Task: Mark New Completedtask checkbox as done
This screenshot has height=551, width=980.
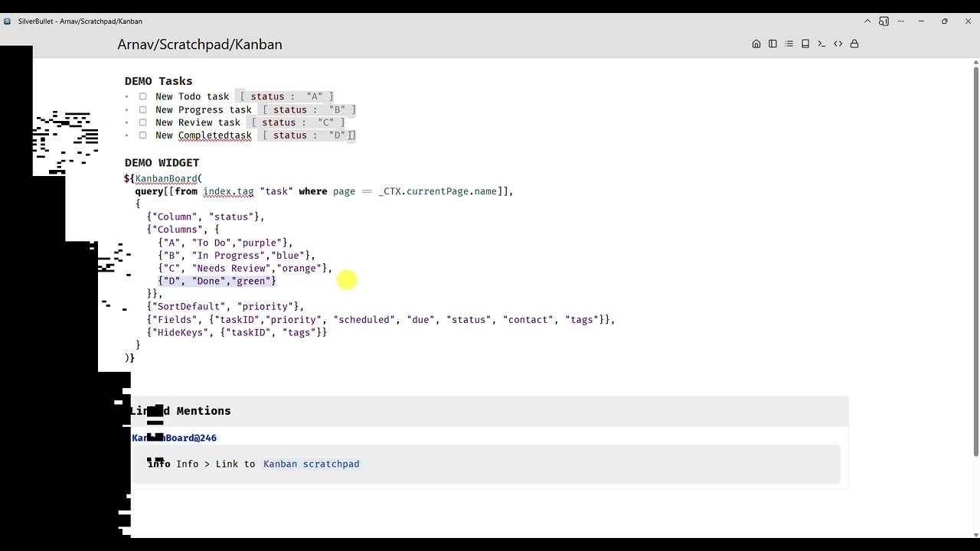Action: pos(143,135)
